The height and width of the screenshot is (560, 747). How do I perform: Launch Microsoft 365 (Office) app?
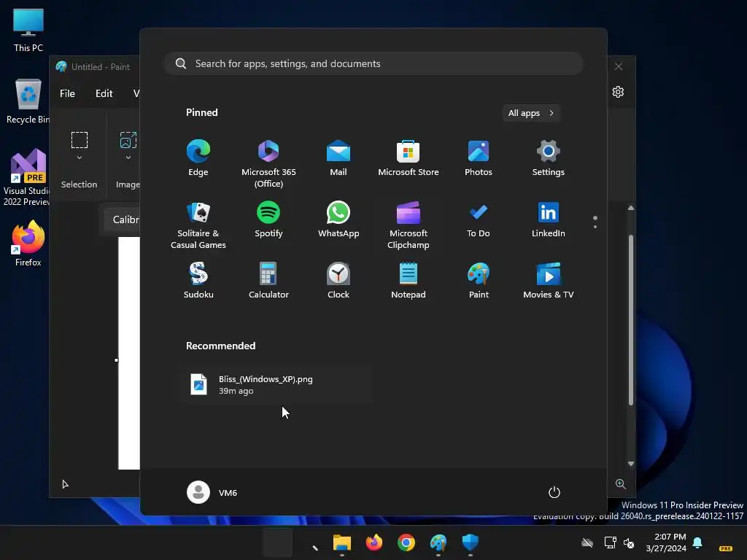pos(268,164)
